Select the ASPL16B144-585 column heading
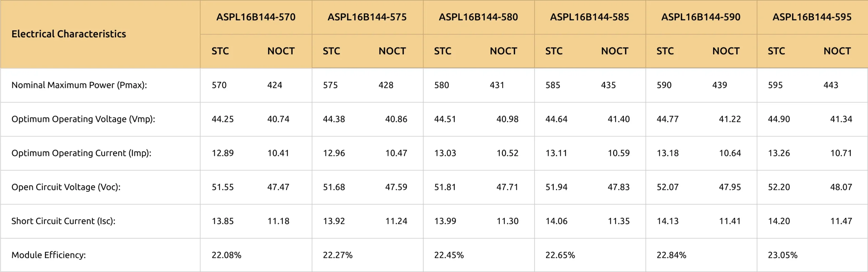Image resolution: width=868 pixels, height=272 pixels. tap(590, 17)
